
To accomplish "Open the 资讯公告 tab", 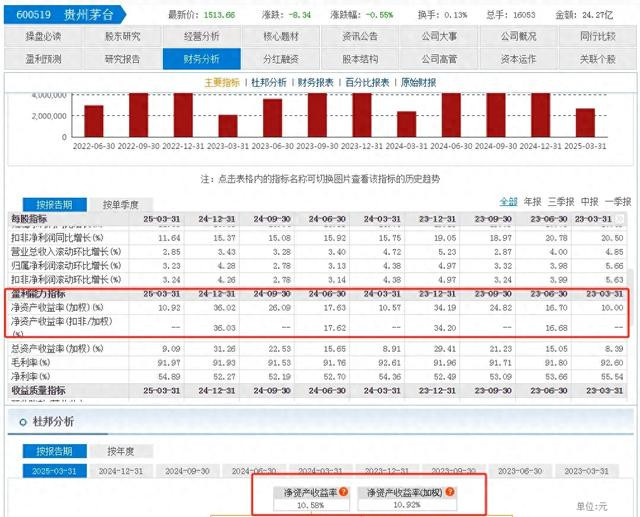I will pyautogui.click(x=360, y=36).
